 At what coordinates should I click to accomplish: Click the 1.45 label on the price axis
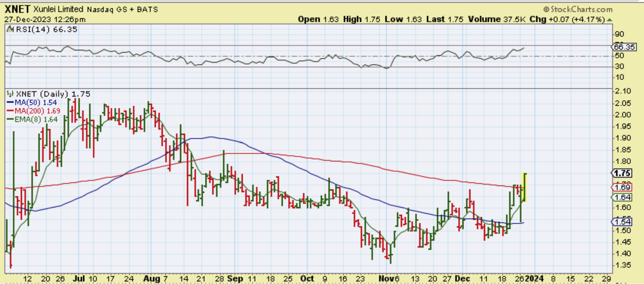tap(623, 242)
